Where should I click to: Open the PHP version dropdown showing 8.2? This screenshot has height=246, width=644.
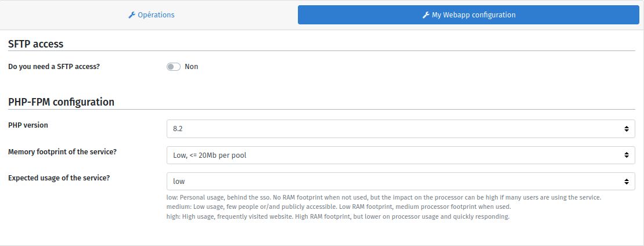click(395, 129)
